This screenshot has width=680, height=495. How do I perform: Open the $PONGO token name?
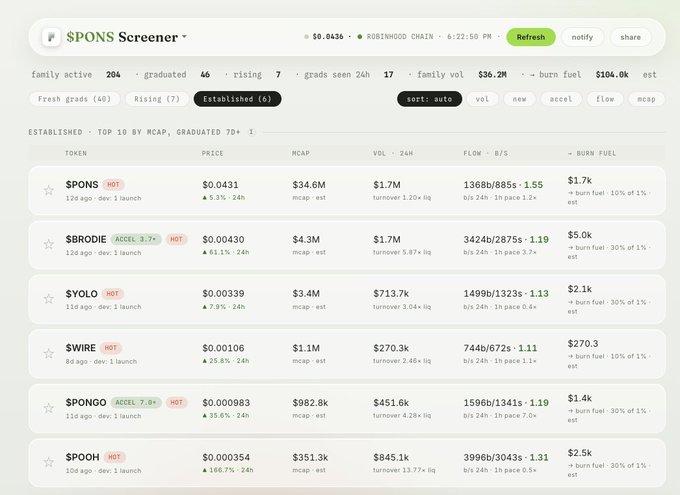coord(86,403)
